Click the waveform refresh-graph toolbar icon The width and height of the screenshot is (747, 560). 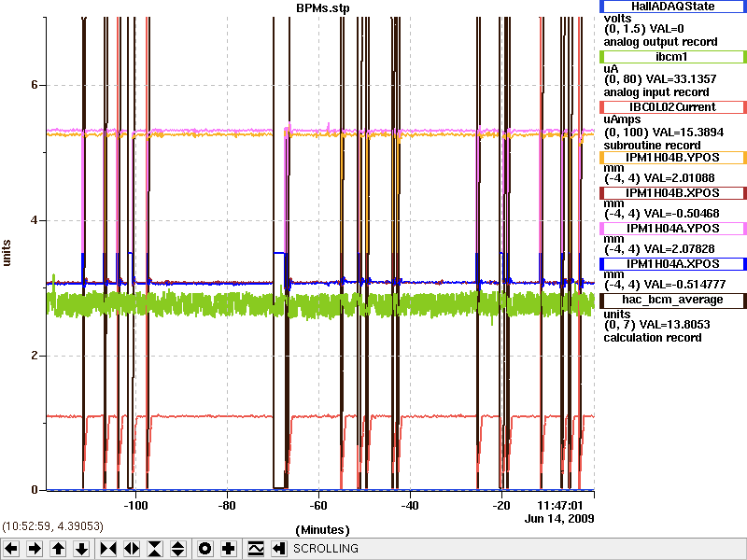pyautogui.click(x=256, y=549)
